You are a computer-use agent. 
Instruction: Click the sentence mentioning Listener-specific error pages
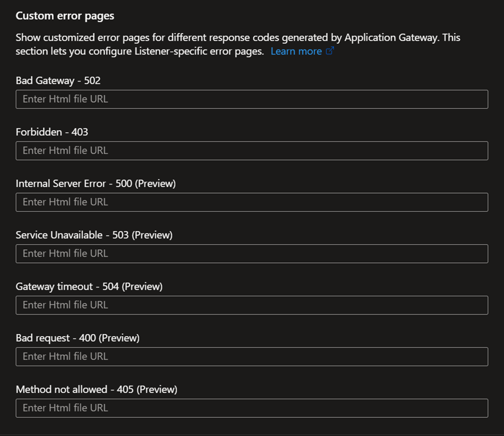(140, 51)
